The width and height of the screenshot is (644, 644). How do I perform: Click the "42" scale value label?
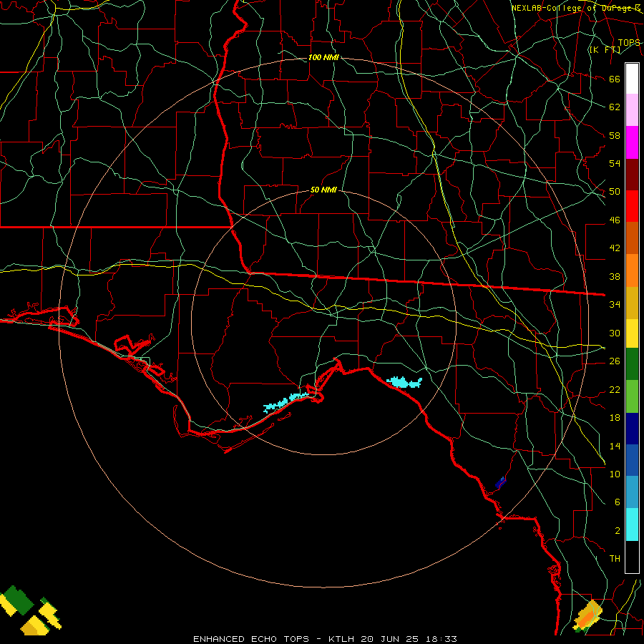click(x=615, y=248)
